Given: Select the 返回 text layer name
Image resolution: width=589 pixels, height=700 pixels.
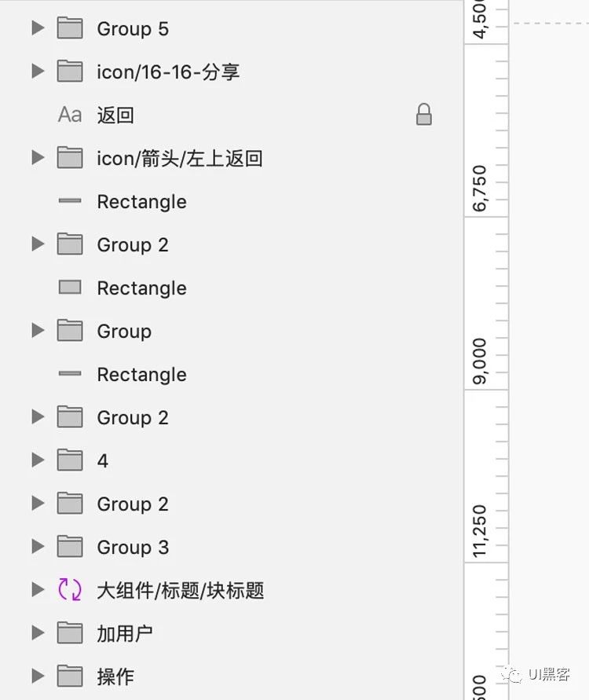Looking at the screenshot, I should (x=115, y=115).
